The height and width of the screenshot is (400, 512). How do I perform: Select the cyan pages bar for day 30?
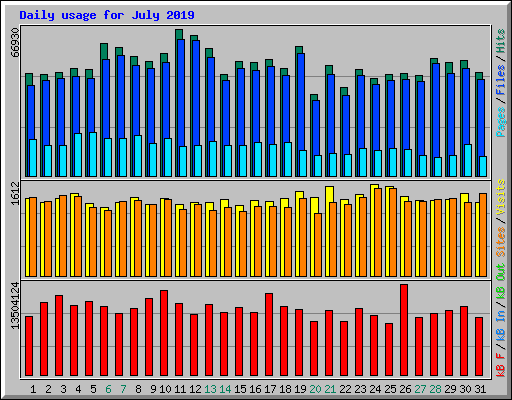[x=468, y=160]
